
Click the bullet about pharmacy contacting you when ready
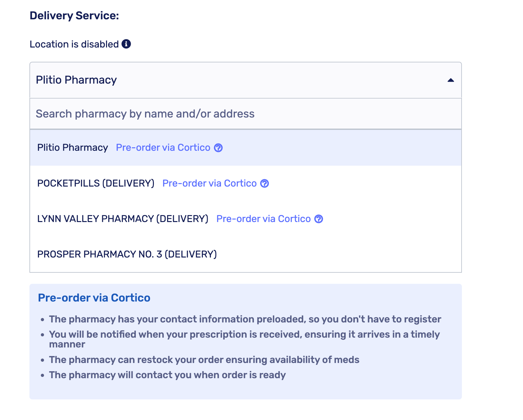click(167, 375)
